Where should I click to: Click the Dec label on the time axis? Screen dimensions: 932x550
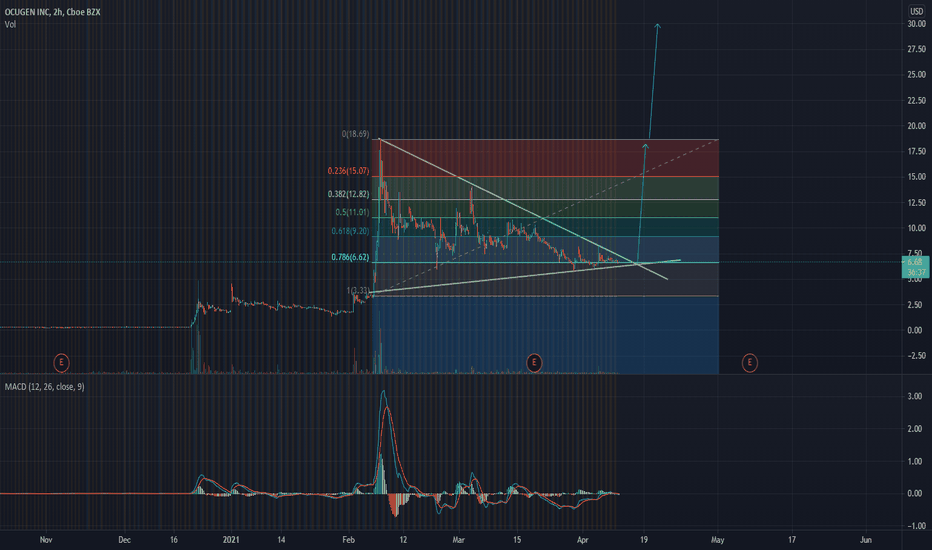pos(124,540)
